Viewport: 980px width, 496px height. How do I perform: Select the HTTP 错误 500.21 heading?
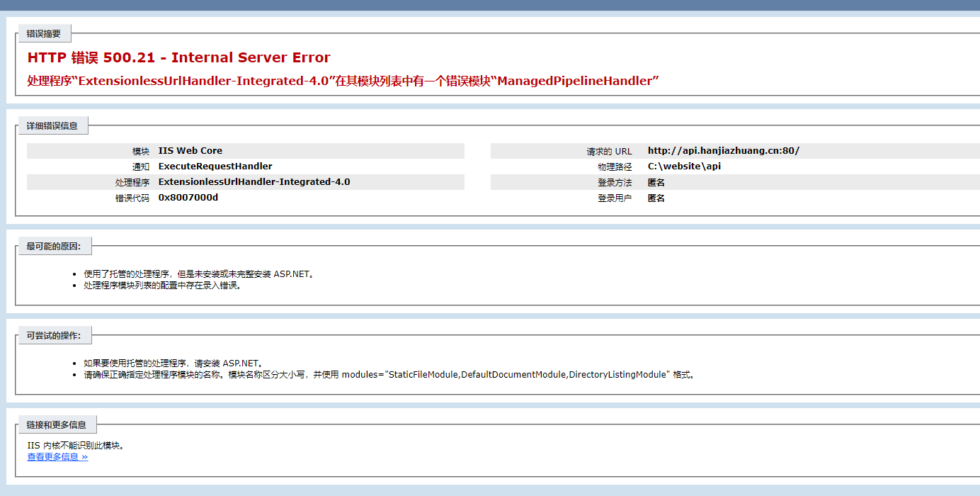[178, 57]
